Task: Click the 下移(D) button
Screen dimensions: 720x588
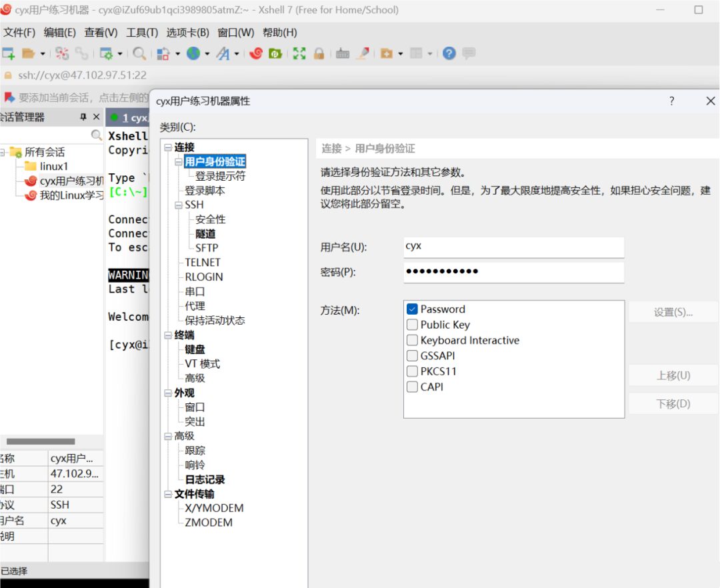Action: point(673,404)
